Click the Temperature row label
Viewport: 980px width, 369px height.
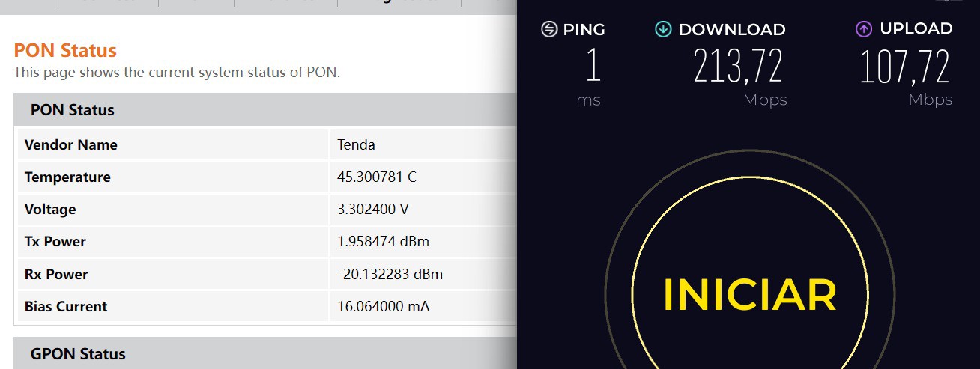(67, 177)
